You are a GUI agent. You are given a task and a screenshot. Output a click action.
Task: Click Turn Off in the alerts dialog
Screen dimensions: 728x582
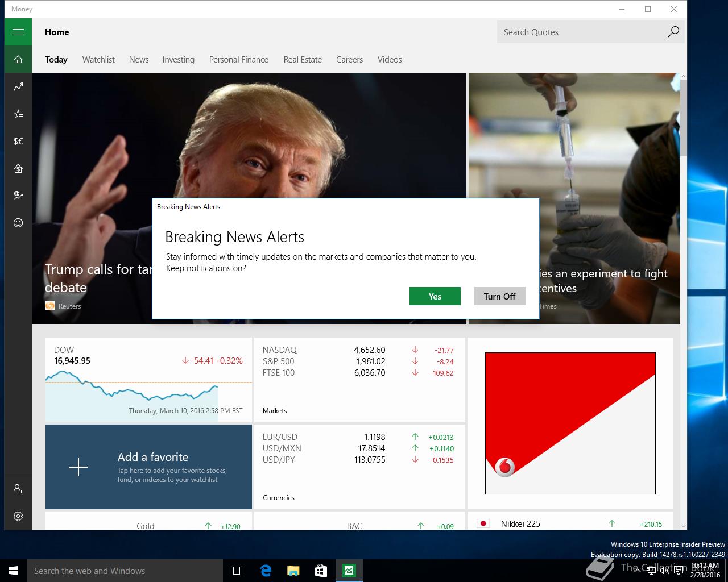pos(499,296)
